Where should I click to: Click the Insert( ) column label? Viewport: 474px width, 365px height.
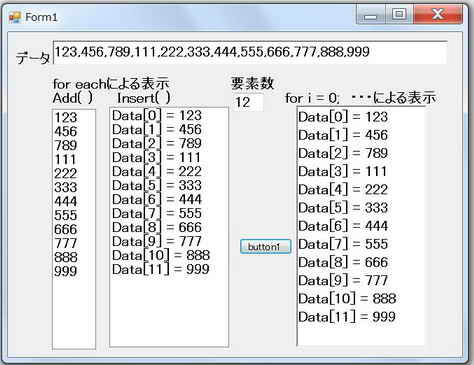[144, 98]
